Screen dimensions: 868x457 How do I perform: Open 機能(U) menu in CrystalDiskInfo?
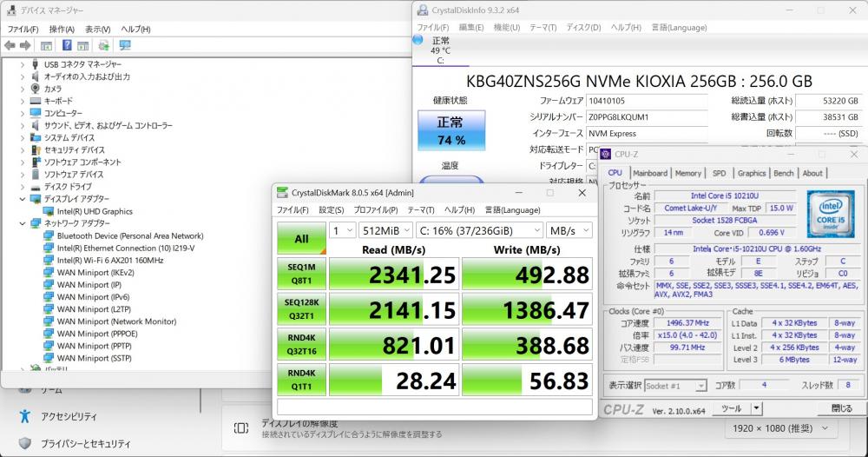(x=507, y=27)
